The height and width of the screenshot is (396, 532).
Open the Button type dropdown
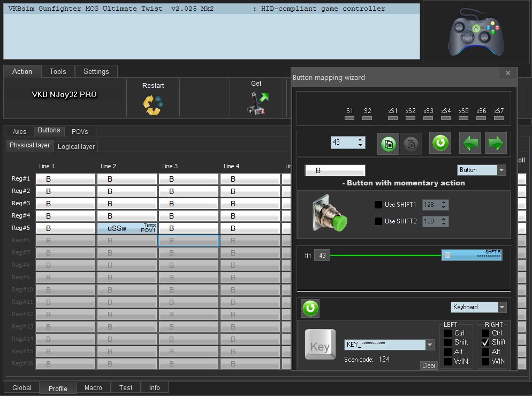click(501, 170)
